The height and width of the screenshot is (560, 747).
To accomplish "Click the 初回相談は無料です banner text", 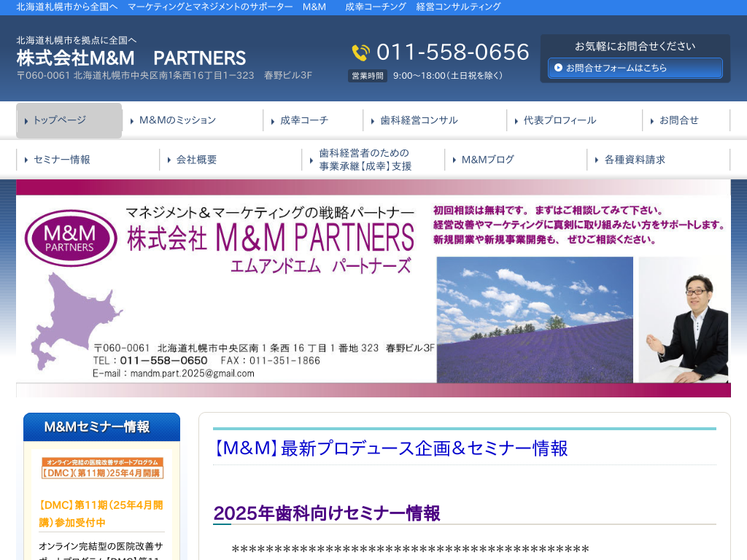I will [548, 211].
